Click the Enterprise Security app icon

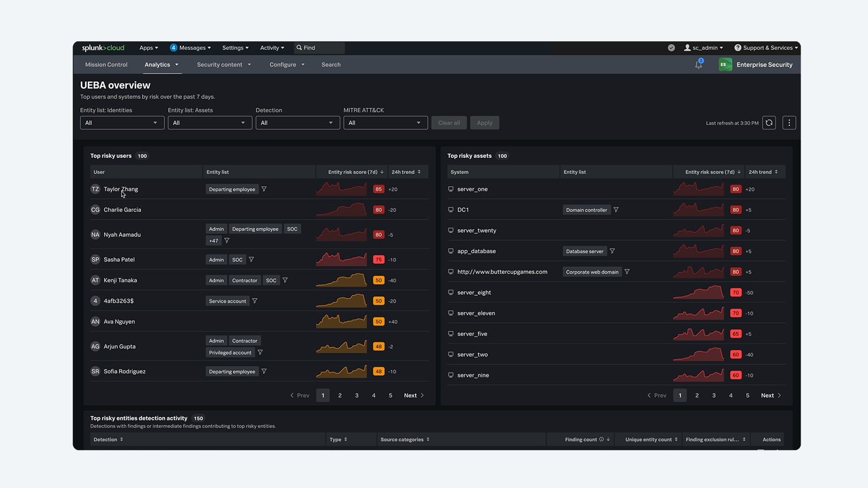pos(725,65)
